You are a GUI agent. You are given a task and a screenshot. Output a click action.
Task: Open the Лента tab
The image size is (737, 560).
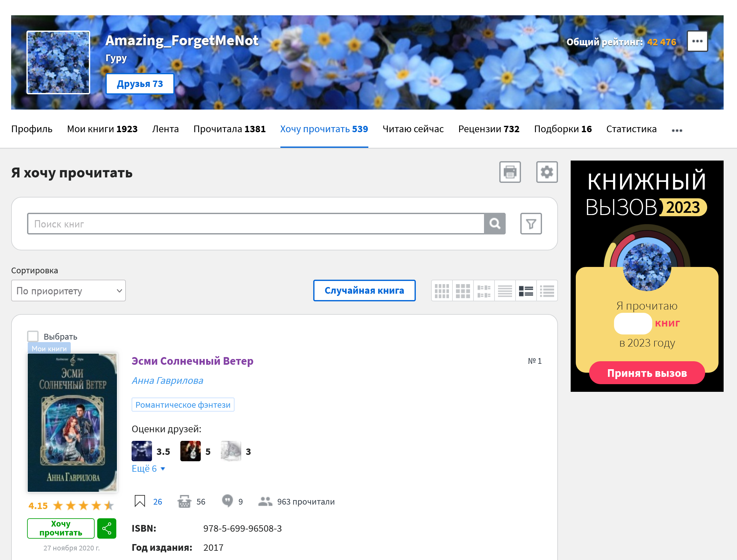(x=165, y=129)
